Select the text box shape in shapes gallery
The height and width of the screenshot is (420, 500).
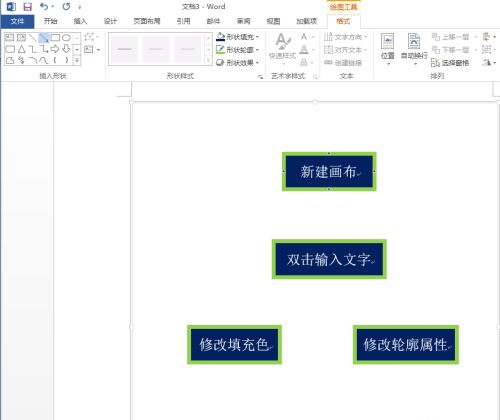click(x=10, y=38)
